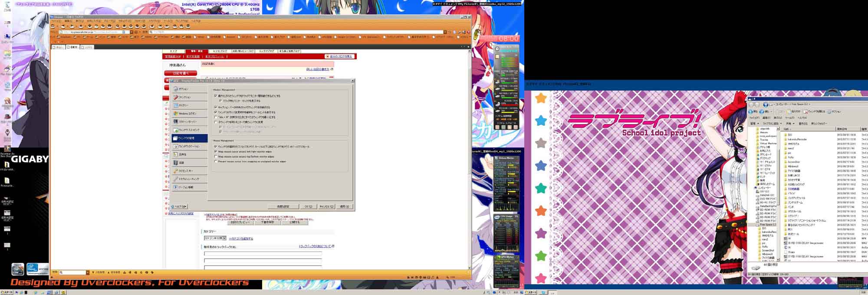Click the red 日記を書く button on the blog page

[181, 73]
